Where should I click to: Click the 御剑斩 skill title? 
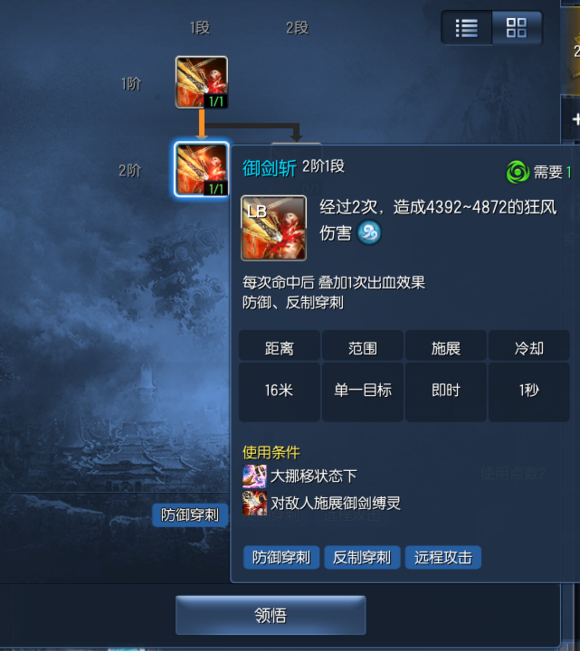pos(269,168)
